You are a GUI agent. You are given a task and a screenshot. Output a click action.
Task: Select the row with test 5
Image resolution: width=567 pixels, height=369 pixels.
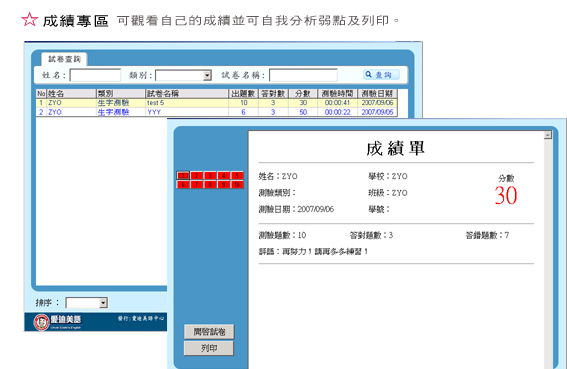(x=217, y=103)
